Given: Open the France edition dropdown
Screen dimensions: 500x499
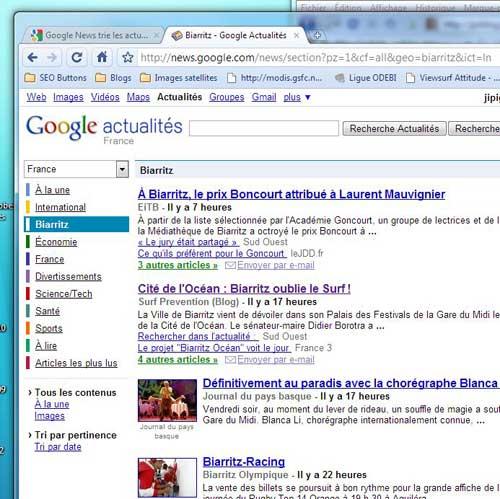Looking at the screenshot, I should tap(76, 169).
